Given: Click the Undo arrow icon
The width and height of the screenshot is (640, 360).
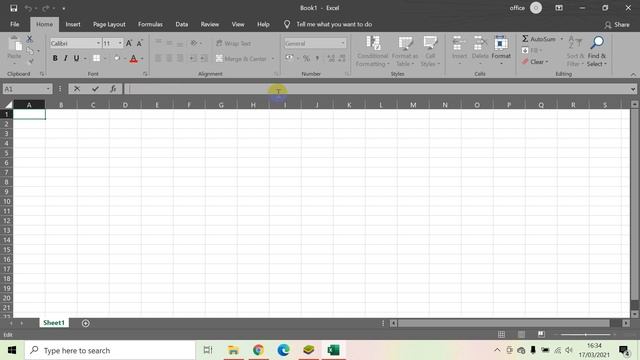Looking at the screenshot, I should [28, 8].
